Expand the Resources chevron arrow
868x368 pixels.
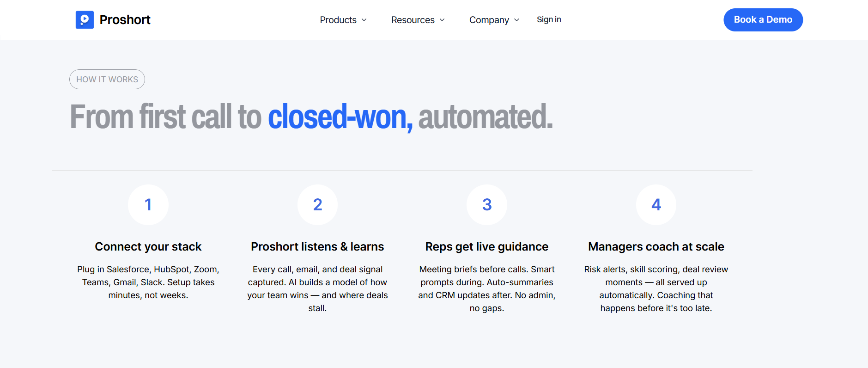[442, 20]
